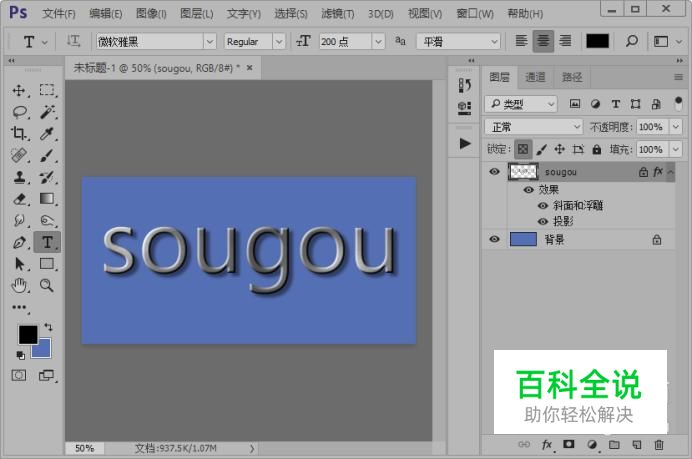The height and width of the screenshot is (459, 692).
Task: Swap foreground and background colors
Action: (48, 327)
